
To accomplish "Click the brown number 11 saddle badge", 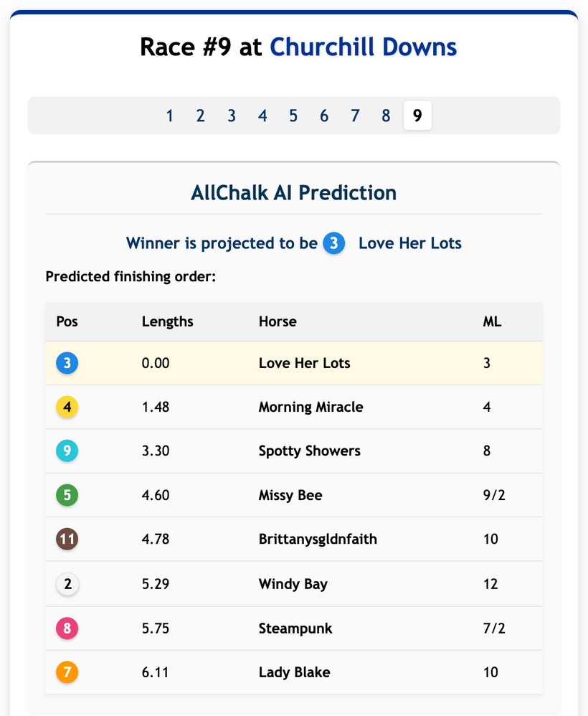I will tap(67, 540).
